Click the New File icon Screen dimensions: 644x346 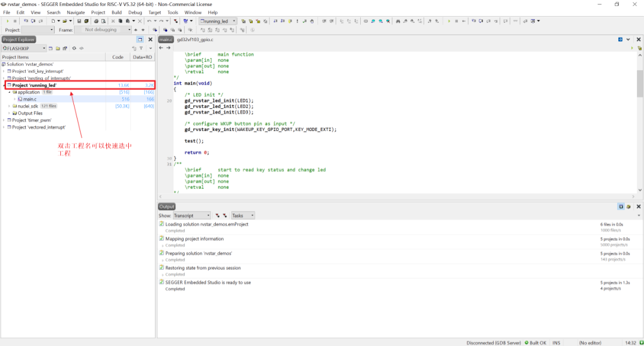point(53,21)
